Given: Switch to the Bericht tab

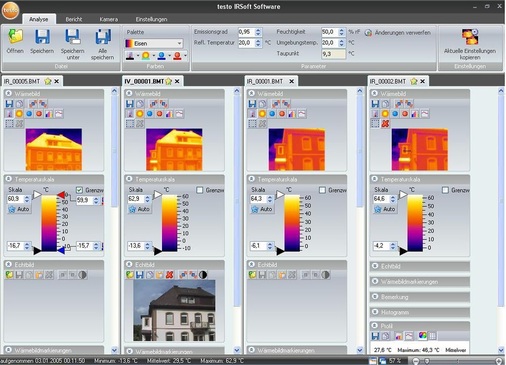Looking at the screenshot, I should tap(74, 19).
